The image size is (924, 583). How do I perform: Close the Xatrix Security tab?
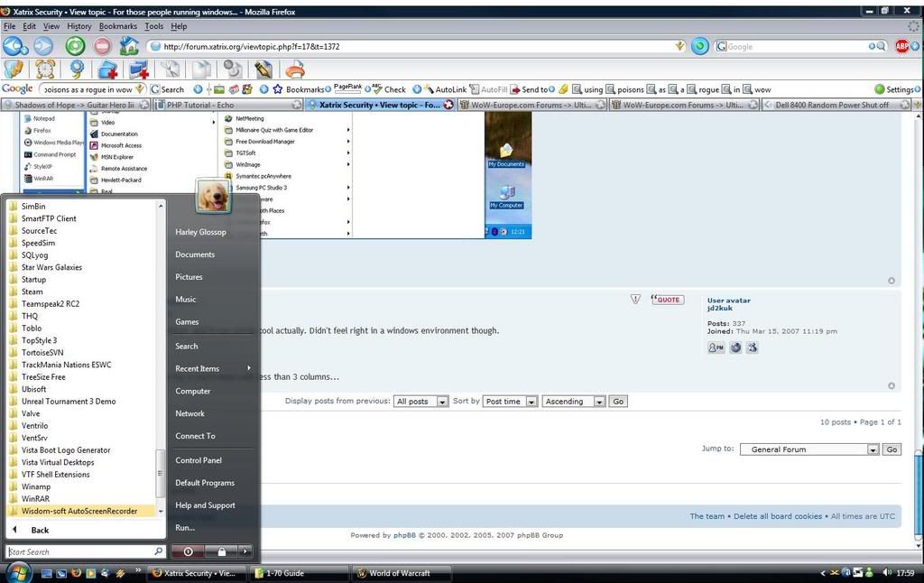tap(448, 105)
